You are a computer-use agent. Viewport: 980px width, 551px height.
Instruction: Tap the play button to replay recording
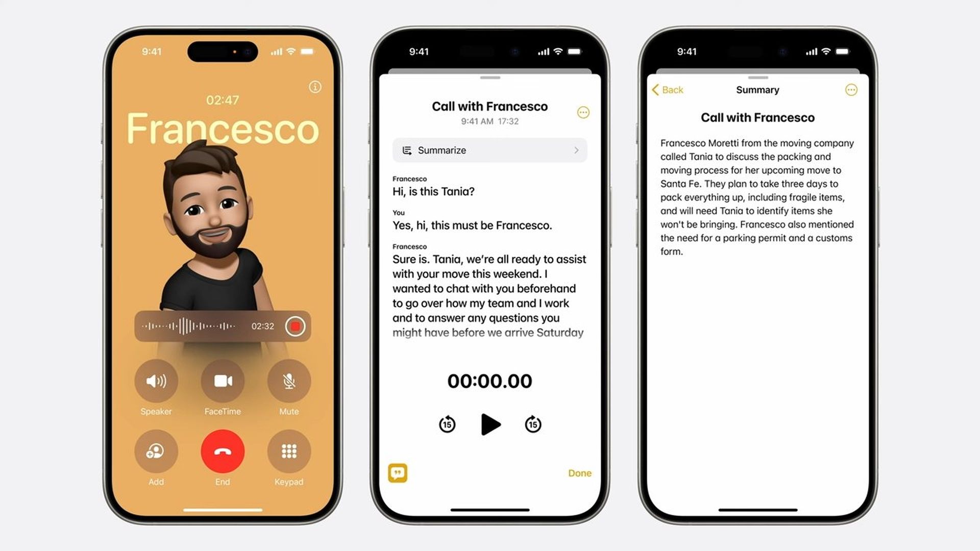click(x=490, y=424)
